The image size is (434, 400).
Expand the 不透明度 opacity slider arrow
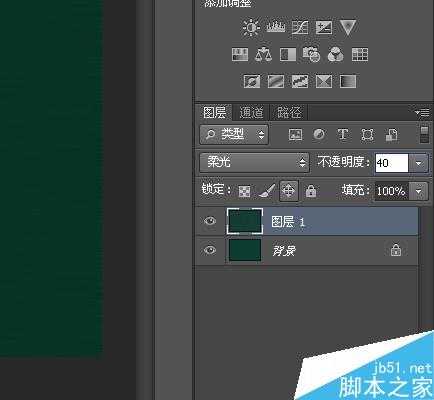click(x=419, y=163)
